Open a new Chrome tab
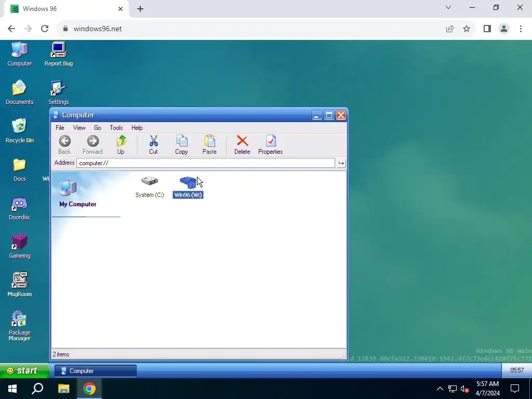This screenshot has width=532, height=399. (140, 9)
